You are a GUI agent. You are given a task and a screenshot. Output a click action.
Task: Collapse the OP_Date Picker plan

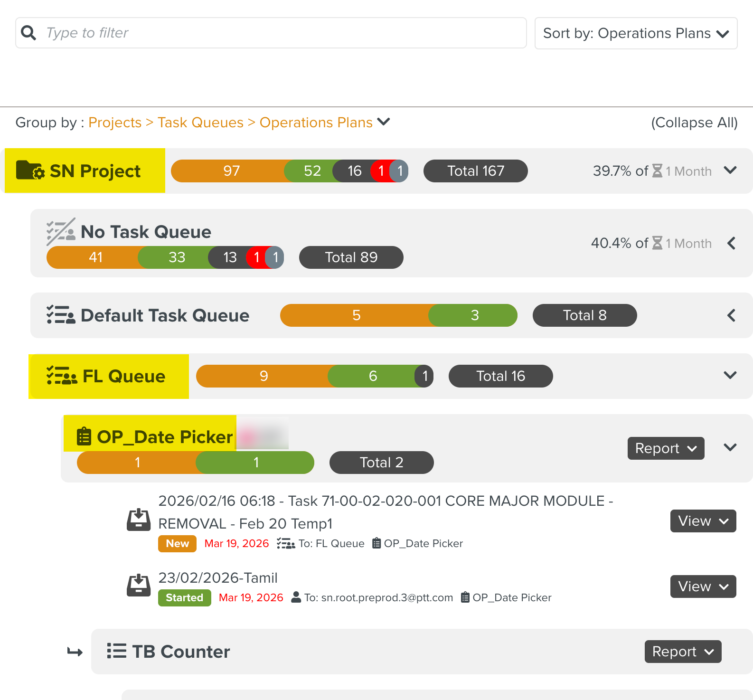pos(730,447)
